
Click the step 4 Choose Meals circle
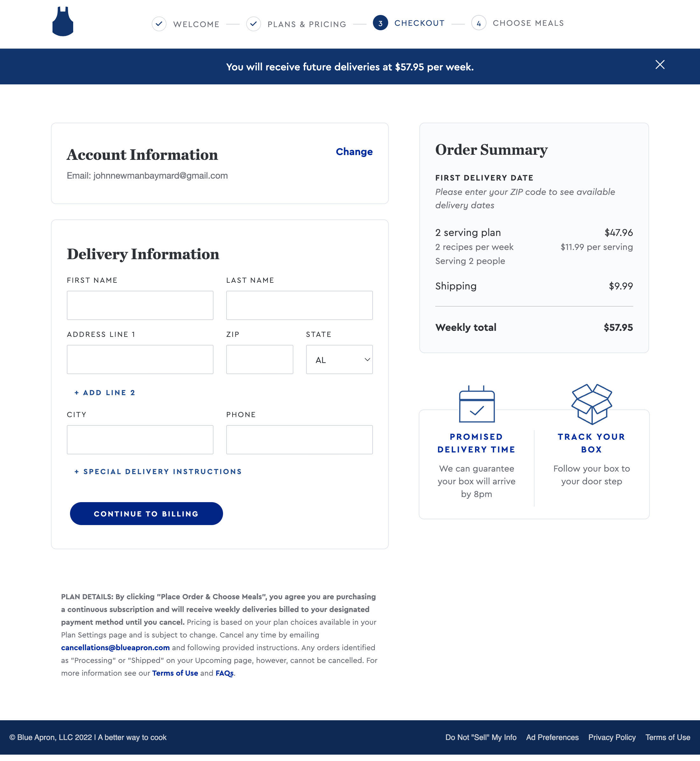pyautogui.click(x=479, y=23)
